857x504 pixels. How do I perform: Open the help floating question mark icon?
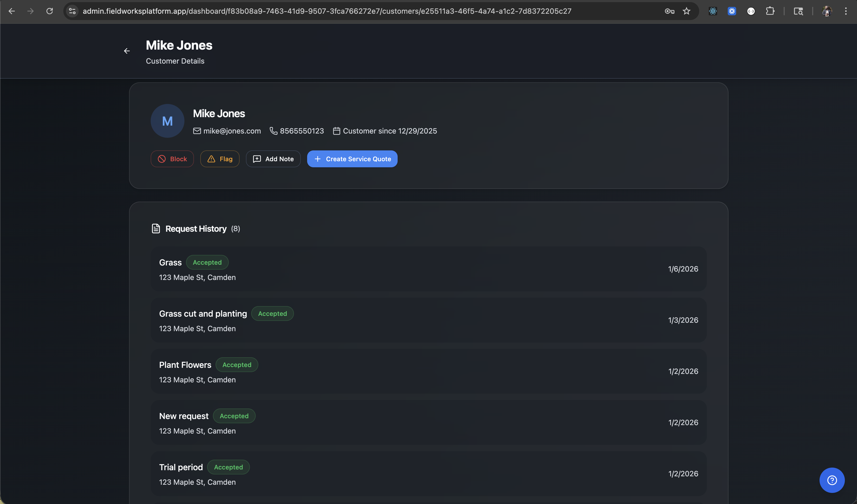coord(832,480)
